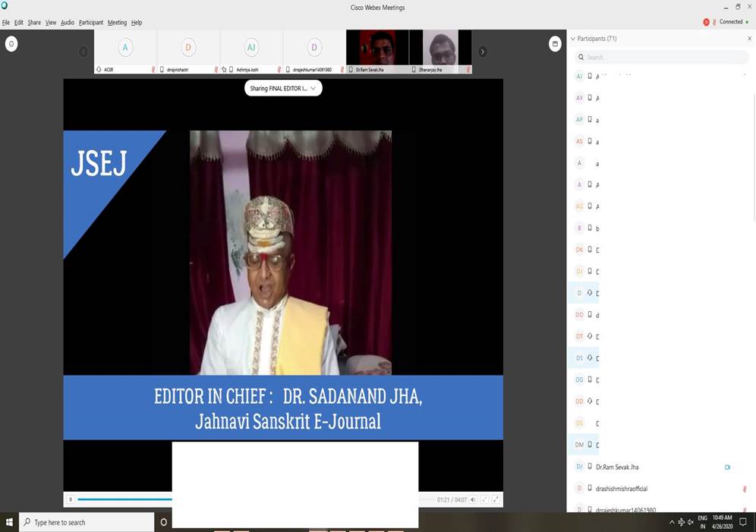The width and height of the screenshot is (756, 532).
Task: Pause the shared video playback
Action: click(71, 499)
